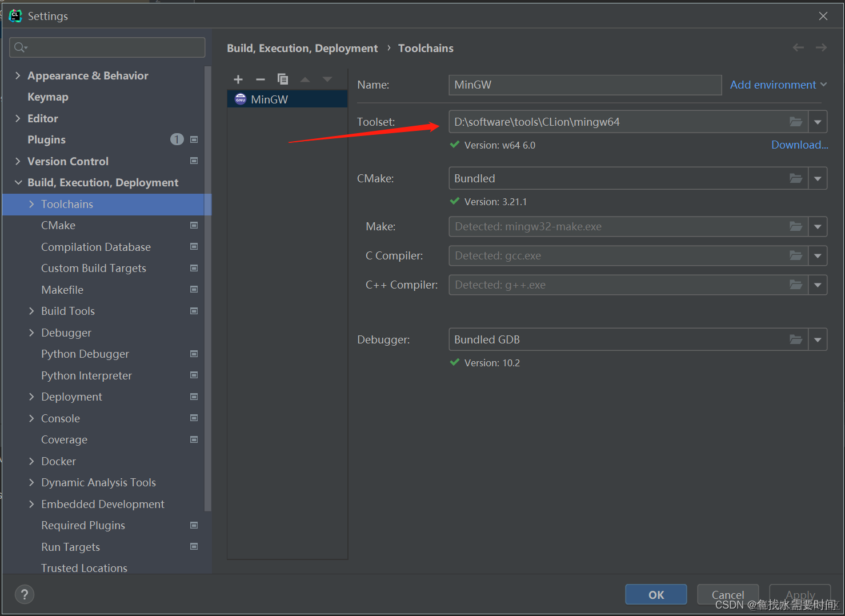
Task: Click project-level icon next to Compilation Database
Action: (x=194, y=247)
